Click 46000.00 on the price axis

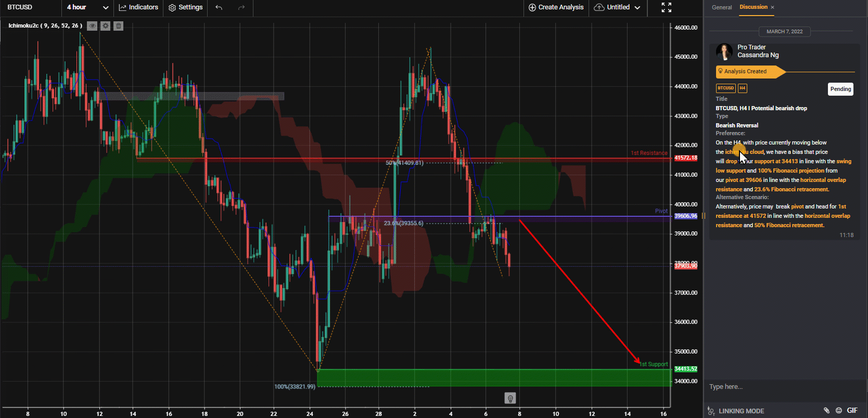click(686, 28)
